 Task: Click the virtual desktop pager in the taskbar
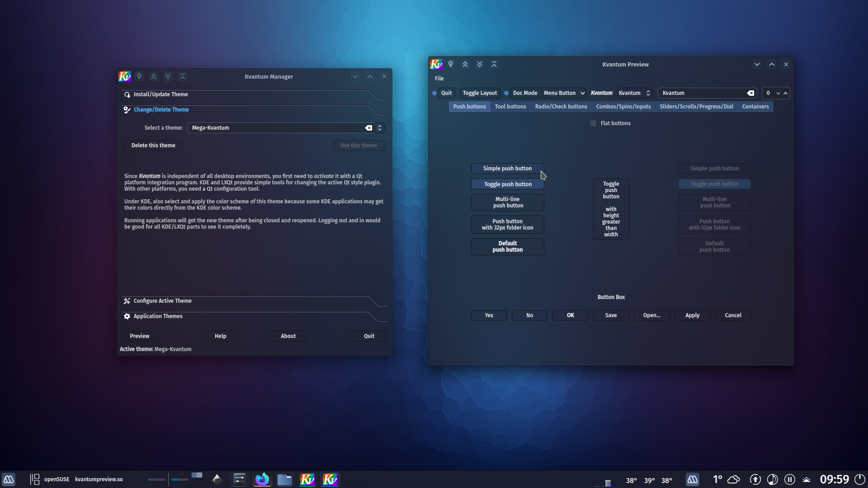[x=197, y=479]
